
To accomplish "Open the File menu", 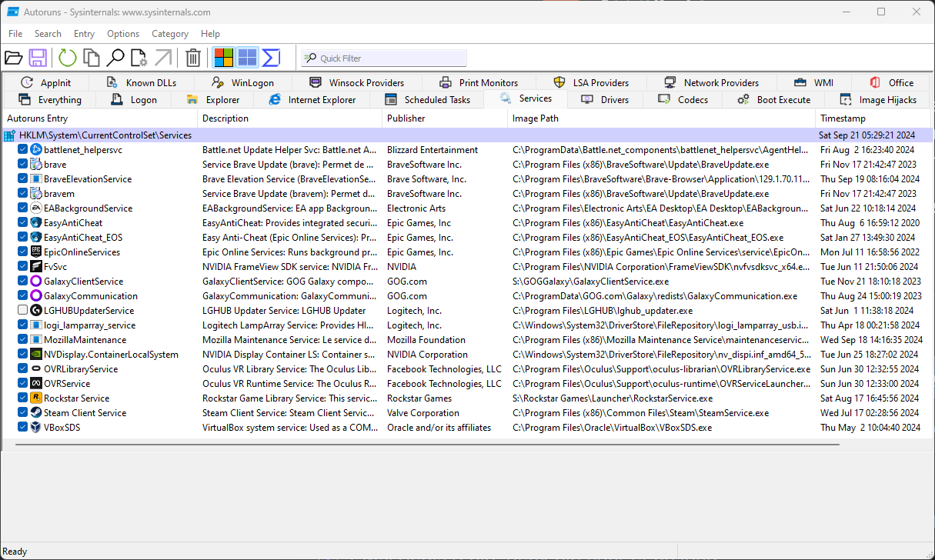I will click(15, 34).
